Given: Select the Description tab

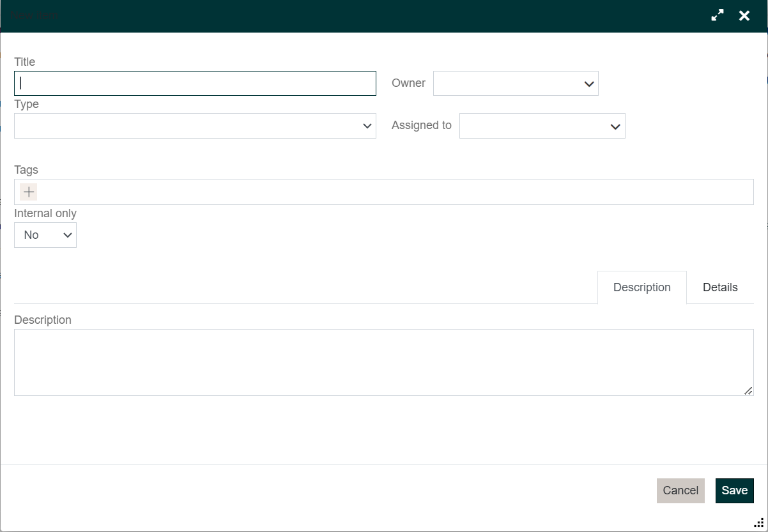Looking at the screenshot, I should (641, 287).
